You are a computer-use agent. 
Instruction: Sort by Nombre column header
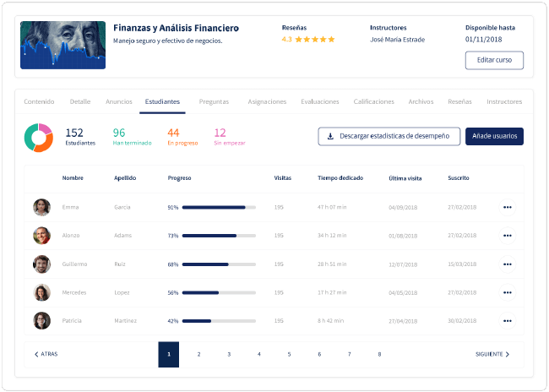point(73,178)
